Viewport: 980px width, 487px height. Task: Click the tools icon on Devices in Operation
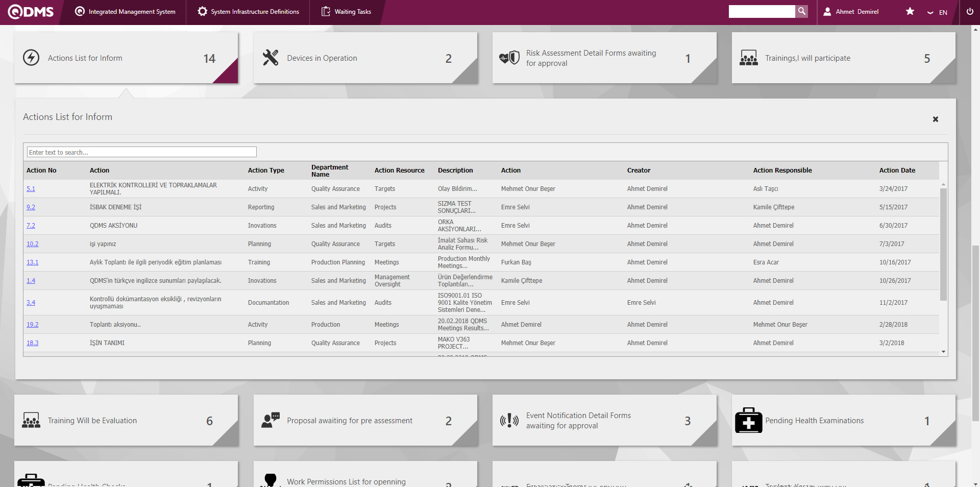click(271, 58)
